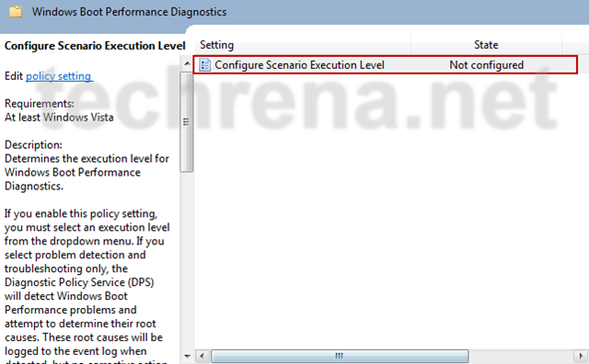Click the description pane vertical scrollbar thumb

[186, 122]
